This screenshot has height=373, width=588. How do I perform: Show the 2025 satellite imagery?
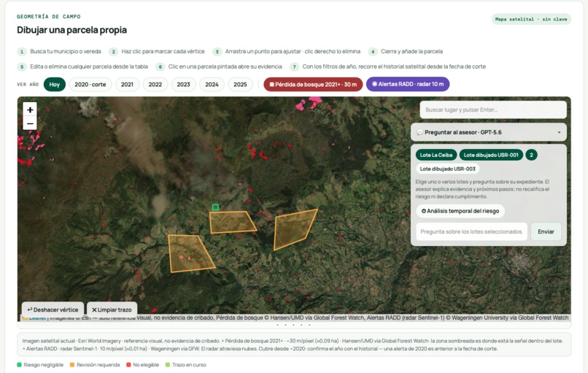240,85
